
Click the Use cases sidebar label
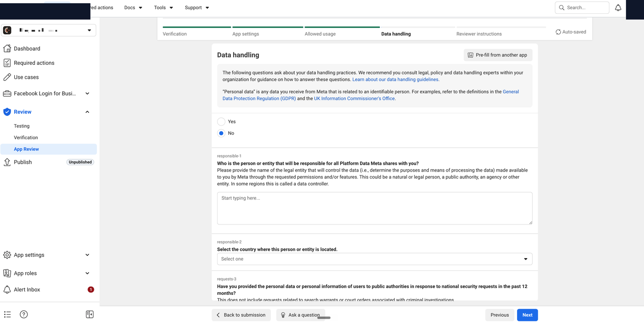point(26,77)
